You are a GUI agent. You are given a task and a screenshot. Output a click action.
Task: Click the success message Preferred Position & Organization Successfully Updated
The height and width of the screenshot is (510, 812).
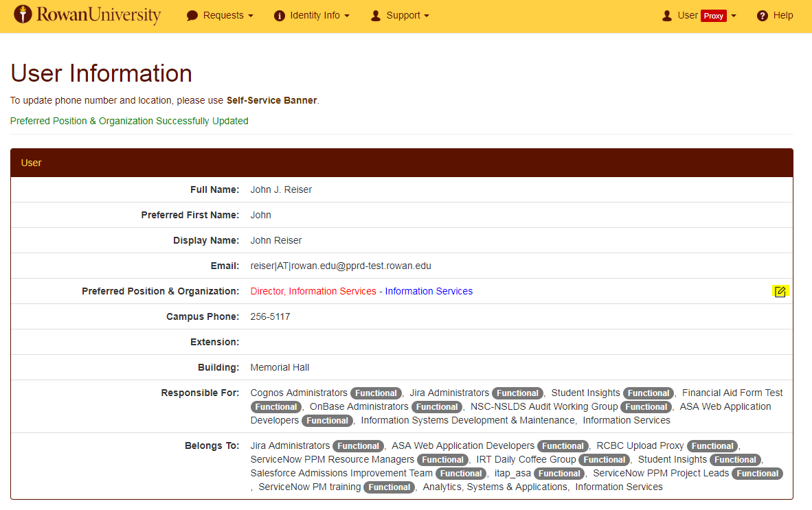129,121
